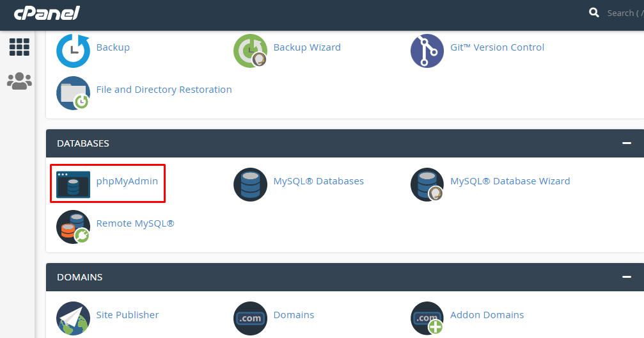This screenshot has height=338, width=644.
Task: Click the Git Version Control icon
Action: tap(427, 50)
